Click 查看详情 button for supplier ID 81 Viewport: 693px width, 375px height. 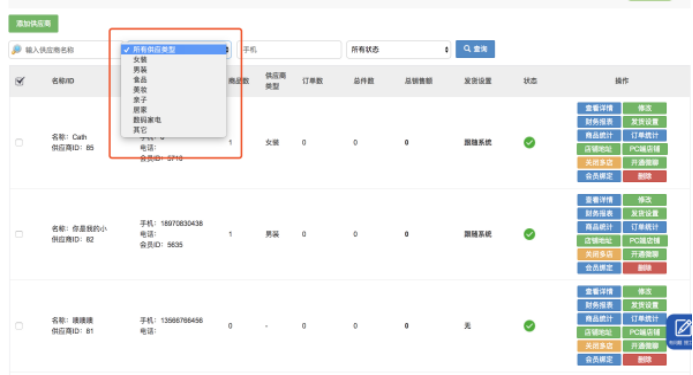point(599,291)
